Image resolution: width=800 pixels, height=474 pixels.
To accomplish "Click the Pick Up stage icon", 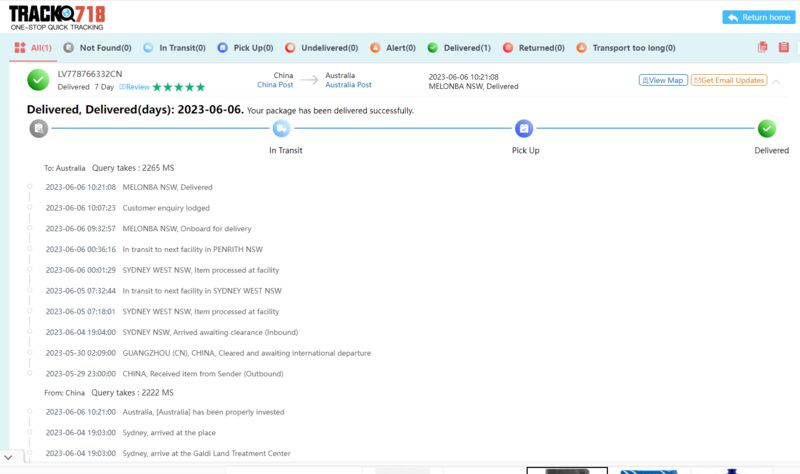I will pyautogui.click(x=524, y=129).
